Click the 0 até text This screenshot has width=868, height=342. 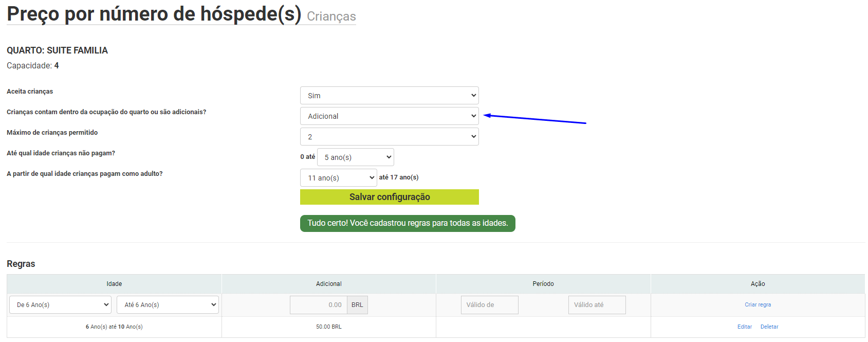coord(308,157)
